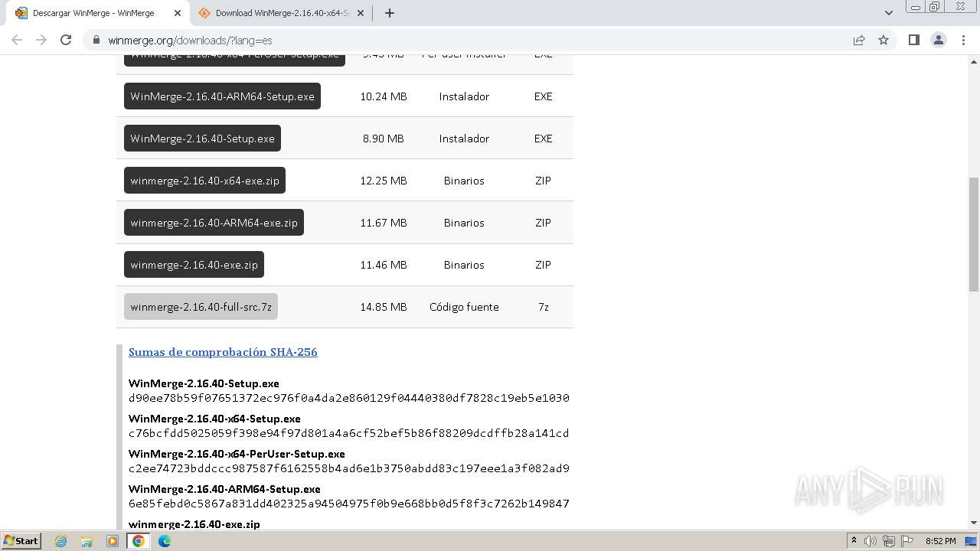Click the scrollbar up arrow
The image size is (980, 551).
973,60
